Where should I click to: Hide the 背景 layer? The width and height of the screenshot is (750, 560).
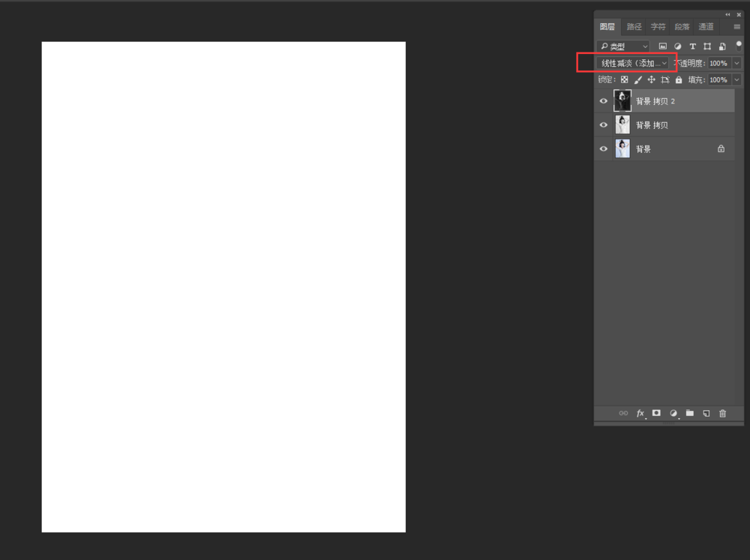point(604,148)
